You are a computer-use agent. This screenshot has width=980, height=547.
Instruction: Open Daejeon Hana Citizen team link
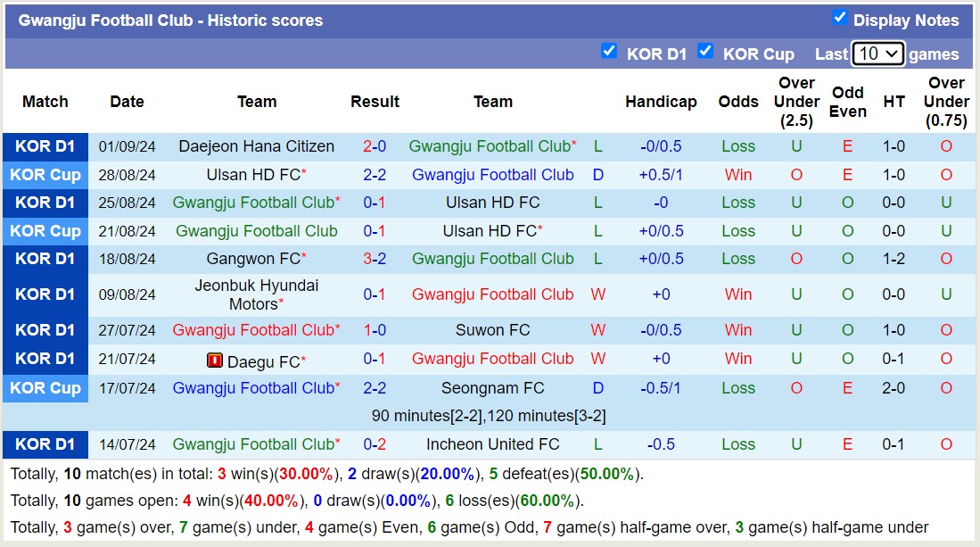257,146
